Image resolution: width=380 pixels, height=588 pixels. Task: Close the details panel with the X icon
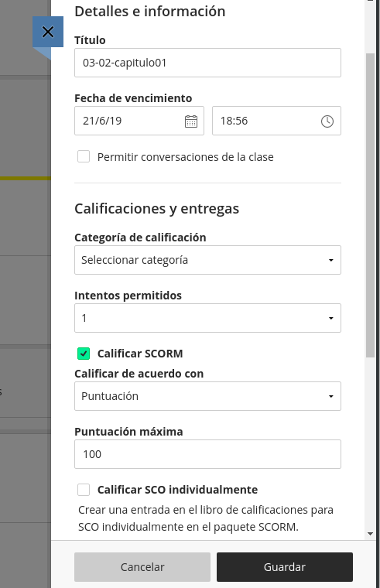coord(48,32)
